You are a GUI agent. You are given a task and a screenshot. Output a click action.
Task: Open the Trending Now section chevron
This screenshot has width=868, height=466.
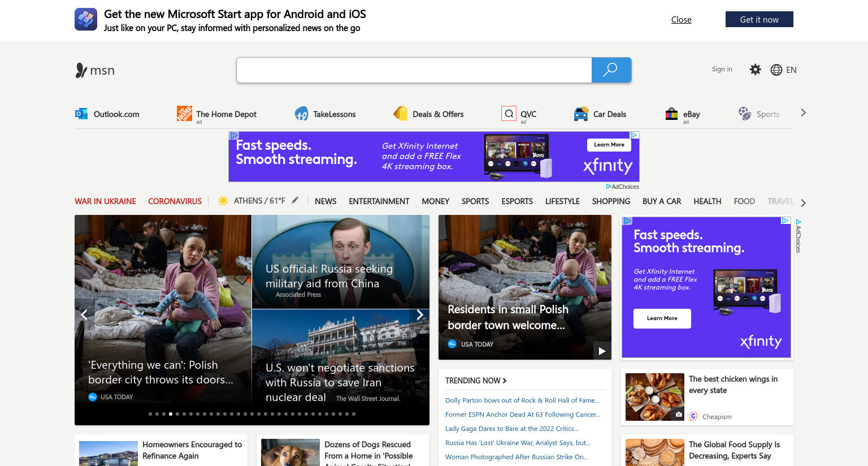505,381
